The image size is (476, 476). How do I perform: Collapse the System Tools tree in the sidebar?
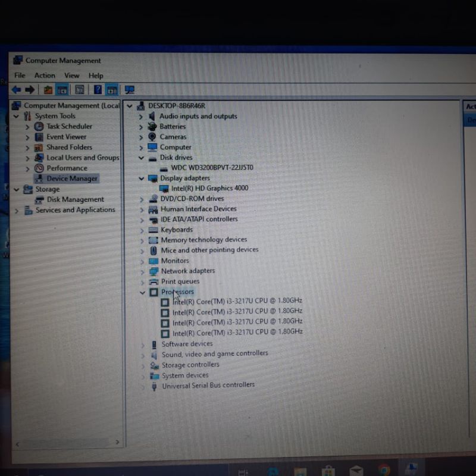(17, 115)
